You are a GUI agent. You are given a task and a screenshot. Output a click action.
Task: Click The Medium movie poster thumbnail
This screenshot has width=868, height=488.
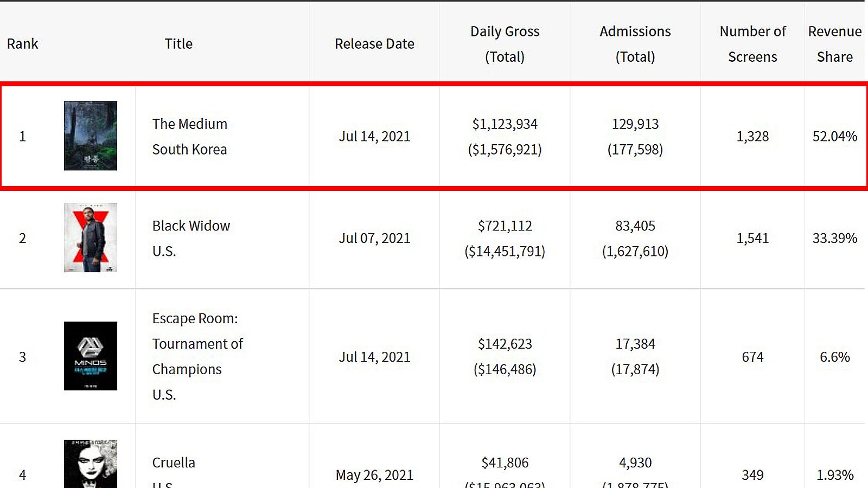[x=91, y=136]
